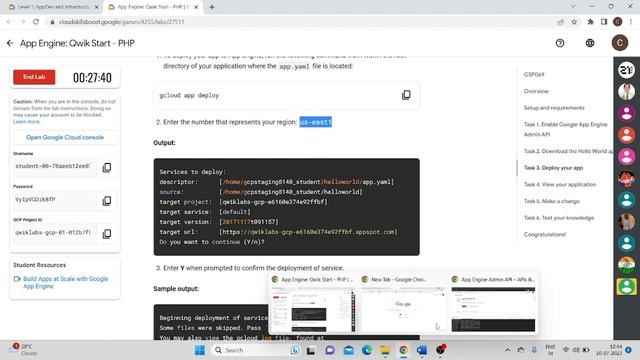Open the Learn more link
Image resolution: width=640 pixels, height=360 pixels.
[26, 122]
